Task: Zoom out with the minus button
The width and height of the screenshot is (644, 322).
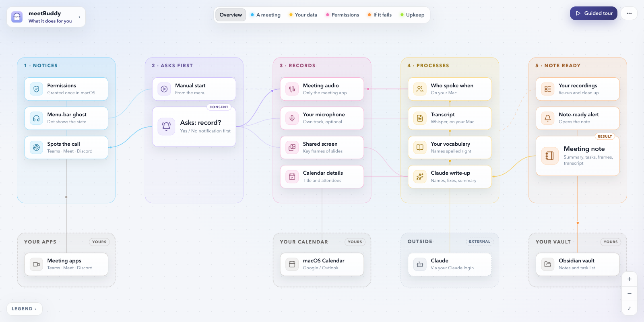Action: [x=630, y=293]
